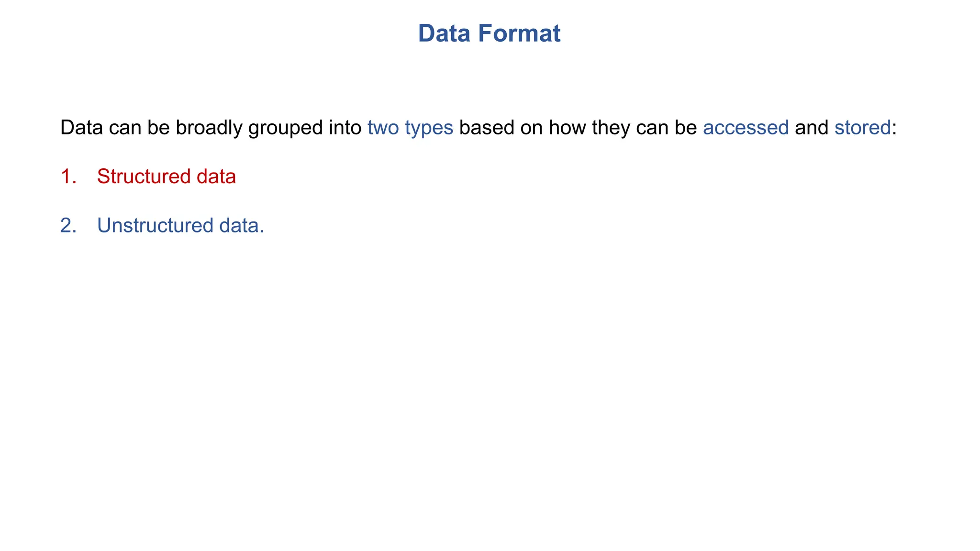Click the blue list number "2."
This screenshot has height=551, width=980.
click(x=68, y=225)
